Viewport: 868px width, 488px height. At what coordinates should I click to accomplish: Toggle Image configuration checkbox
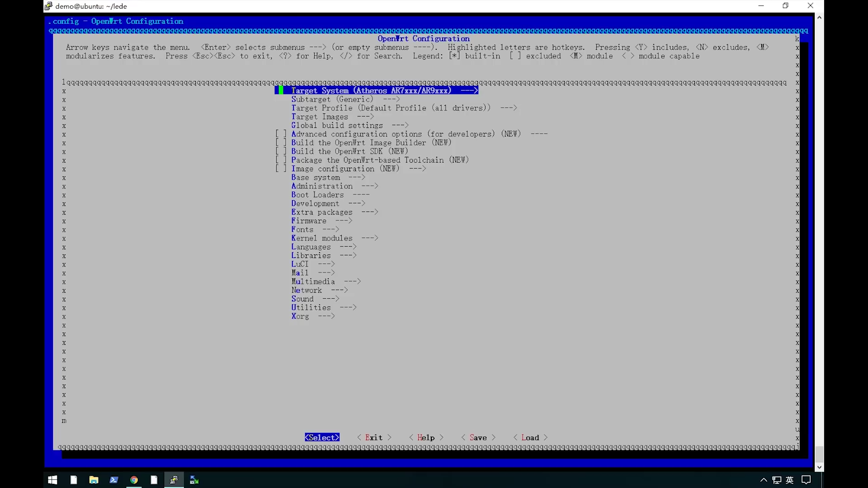pos(281,169)
